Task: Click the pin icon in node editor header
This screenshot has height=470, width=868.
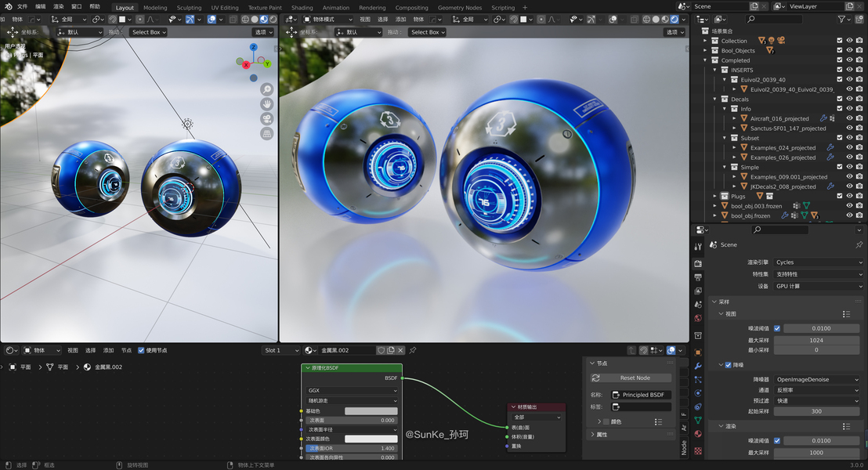Action: pyautogui.click(x=412, y=350)
